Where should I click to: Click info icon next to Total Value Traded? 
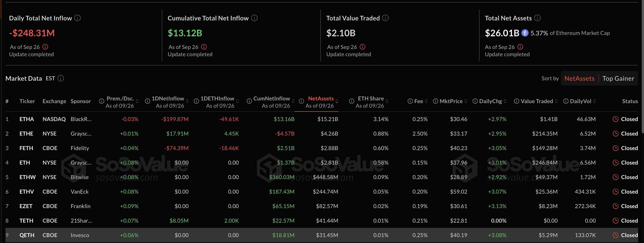click(x=385, y=18)
